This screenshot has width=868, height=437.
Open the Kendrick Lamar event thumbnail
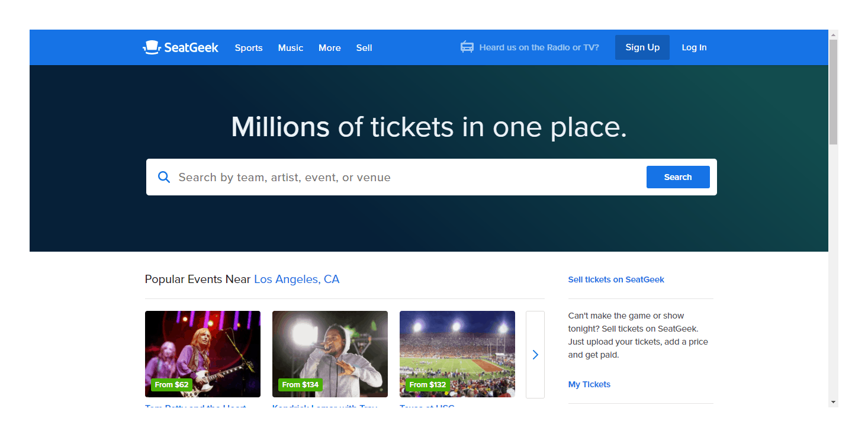pyautogui.click(x=330, y=354)
